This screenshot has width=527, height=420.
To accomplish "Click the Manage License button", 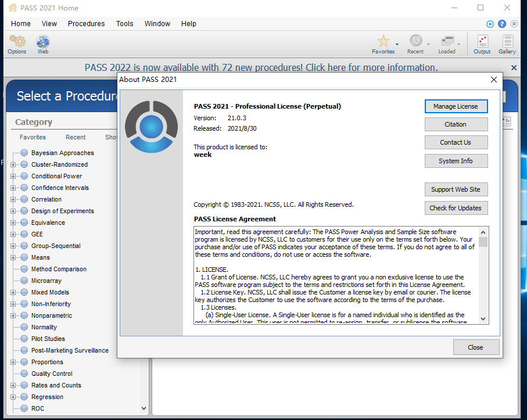I will 456,106.
